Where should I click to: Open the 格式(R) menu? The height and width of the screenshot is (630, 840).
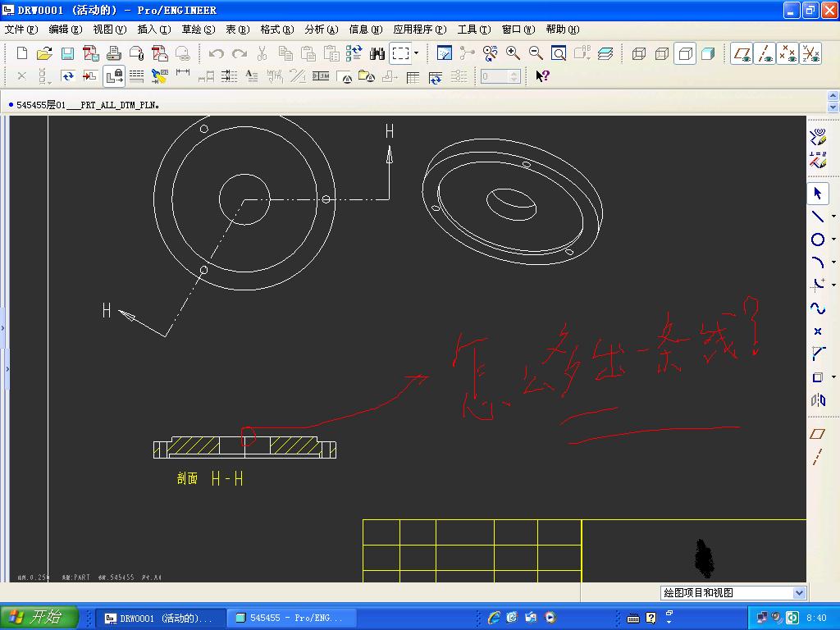coord(277,30)
